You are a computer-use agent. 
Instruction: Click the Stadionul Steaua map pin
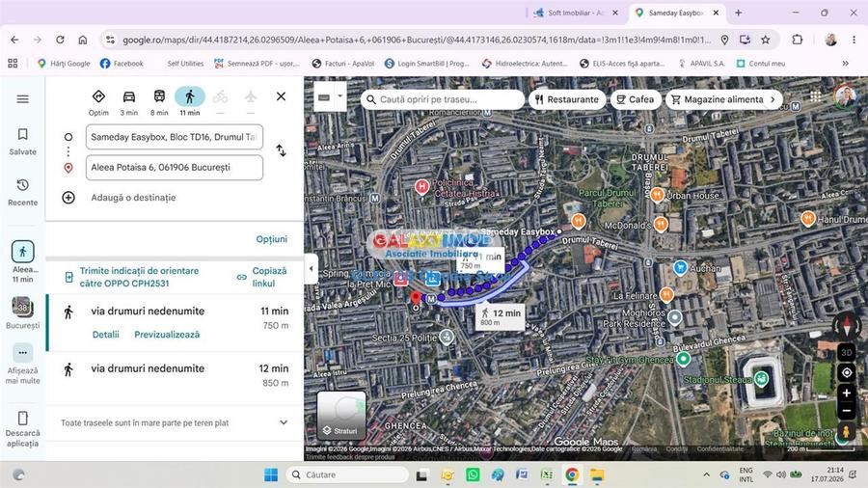[x=761, y=378]
